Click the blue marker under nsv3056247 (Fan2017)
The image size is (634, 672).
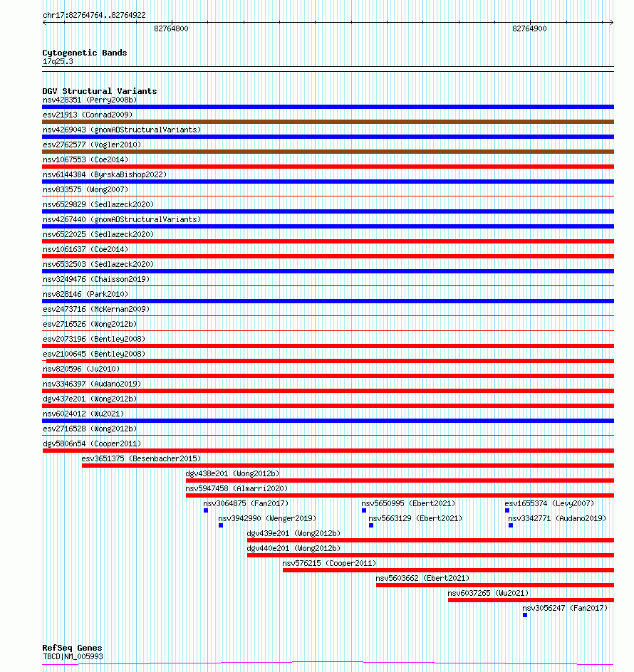[525, 615]
